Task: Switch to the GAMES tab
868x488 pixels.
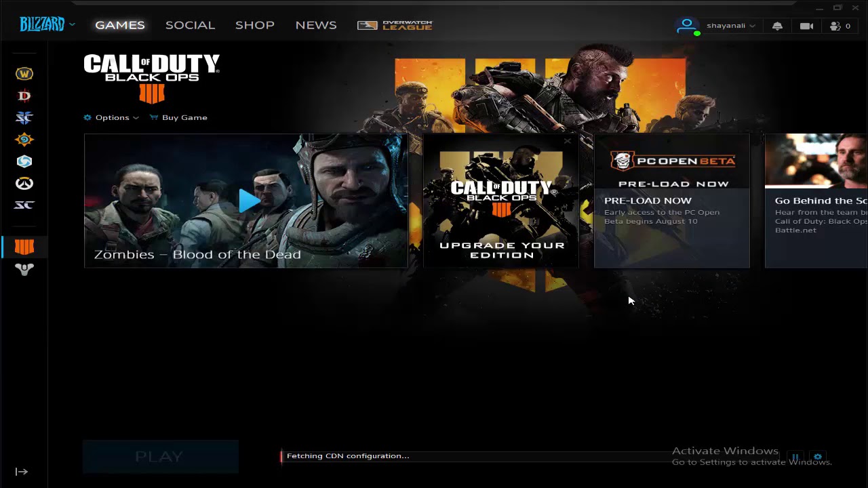Action: (120, 25)
